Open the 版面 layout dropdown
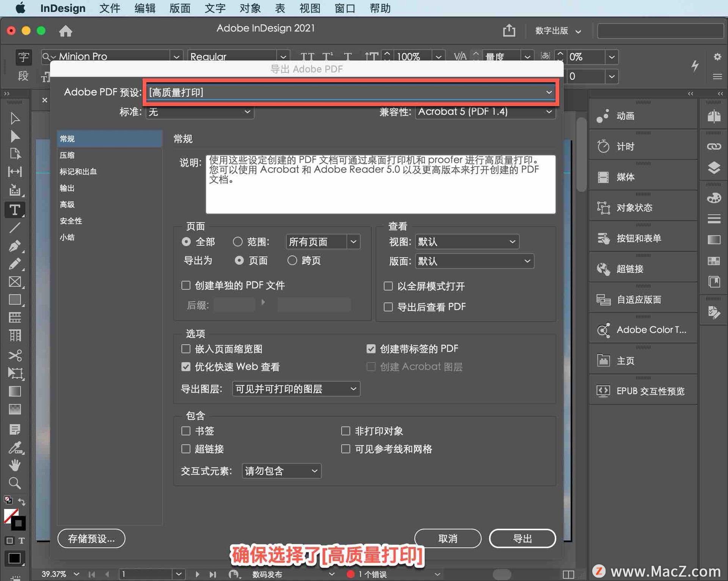The height and width of the screenshot is (581, 728). coord(474,261)
